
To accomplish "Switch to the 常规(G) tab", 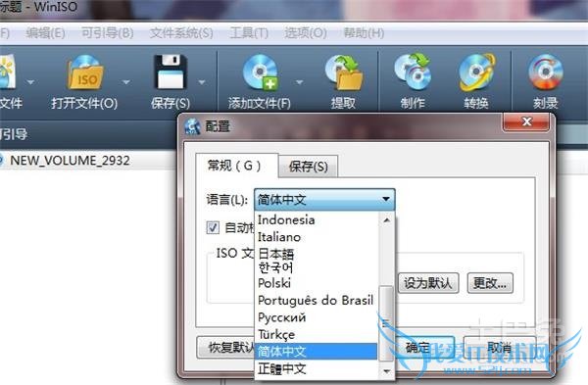I will tap(236, 166).
